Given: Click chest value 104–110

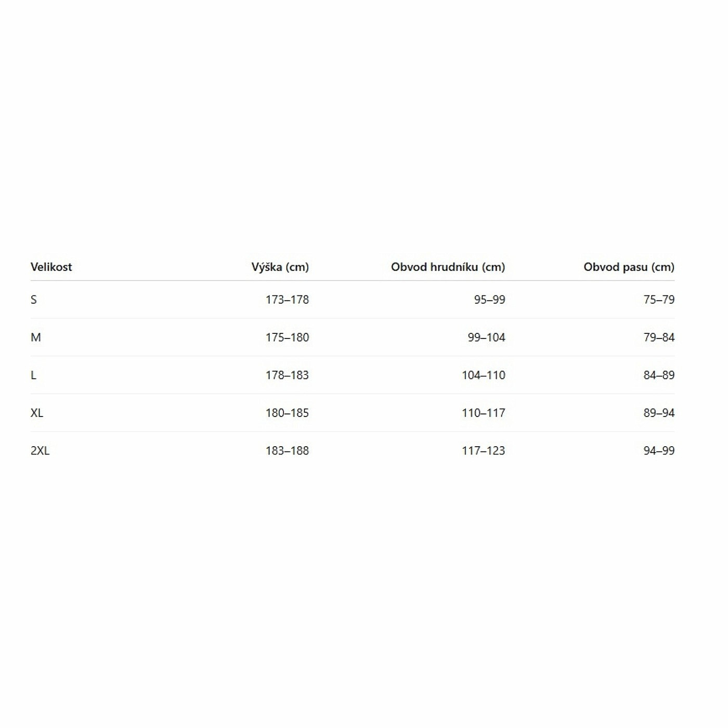Looking at the screenshot, I should [483, 375].
